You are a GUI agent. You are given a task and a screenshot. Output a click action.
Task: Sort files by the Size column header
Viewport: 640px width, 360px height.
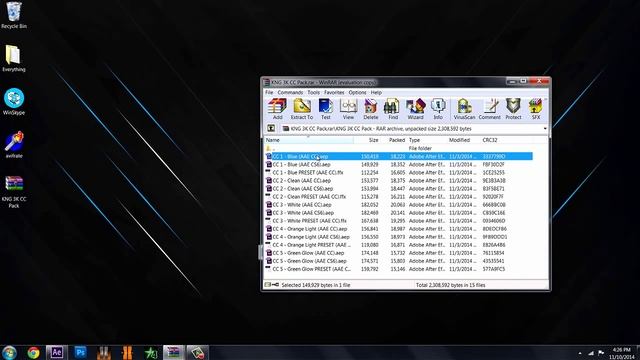367,140
